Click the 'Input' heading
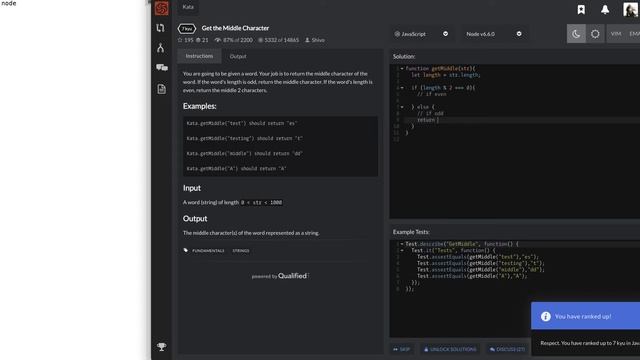Image resolution: width=640 pixels, height=360 pixels. (x=191, y=188)
